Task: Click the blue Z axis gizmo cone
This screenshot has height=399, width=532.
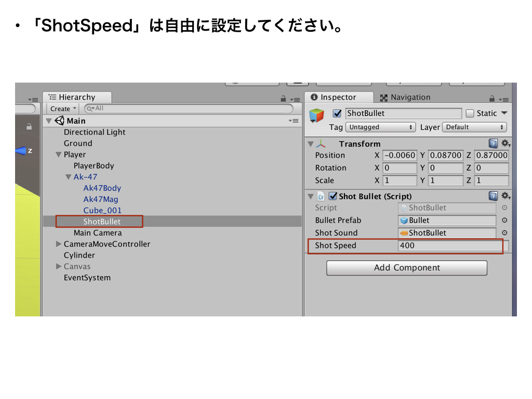Action: [21, 151]
